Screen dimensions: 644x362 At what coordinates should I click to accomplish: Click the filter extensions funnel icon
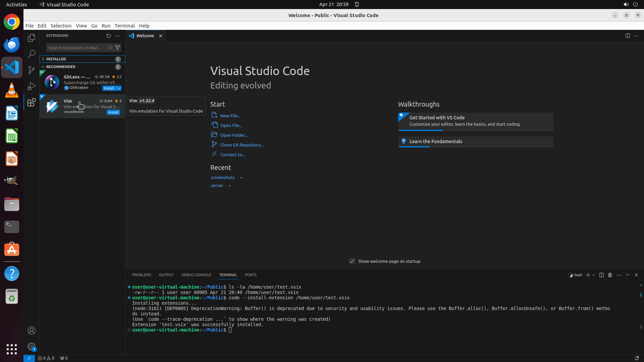click(117, 48)
